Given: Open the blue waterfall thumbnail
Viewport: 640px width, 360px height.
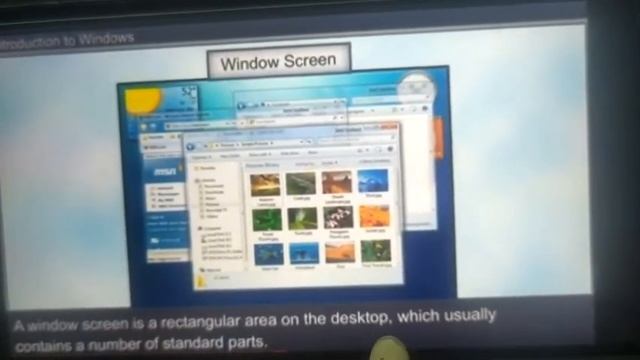Looking at the screenshot, I should [x=304, y=253].
